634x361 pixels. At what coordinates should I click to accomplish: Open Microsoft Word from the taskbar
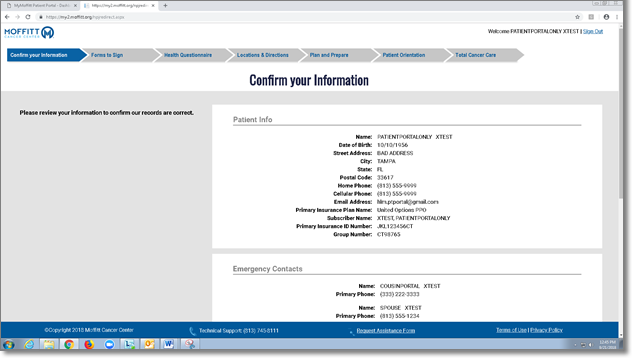[168, 344]
